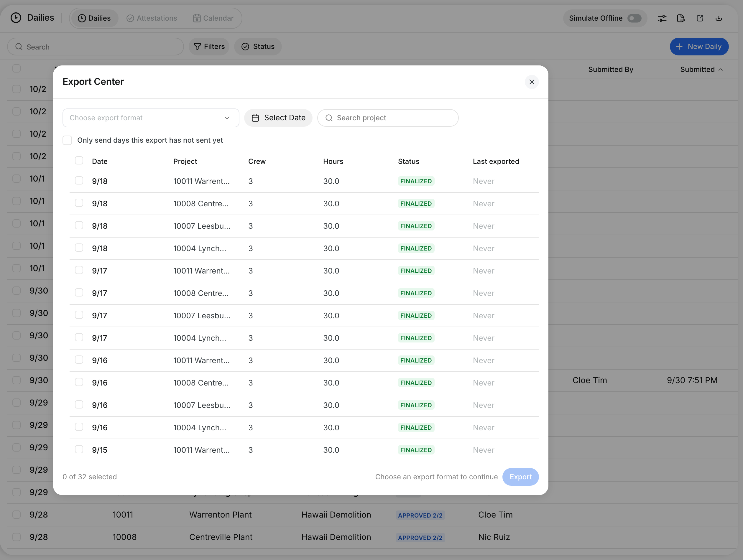Click the sliders settings icon in top bar
Viewport: 743px width, 560px height.
pyautogui.click(x=662, y=18)
